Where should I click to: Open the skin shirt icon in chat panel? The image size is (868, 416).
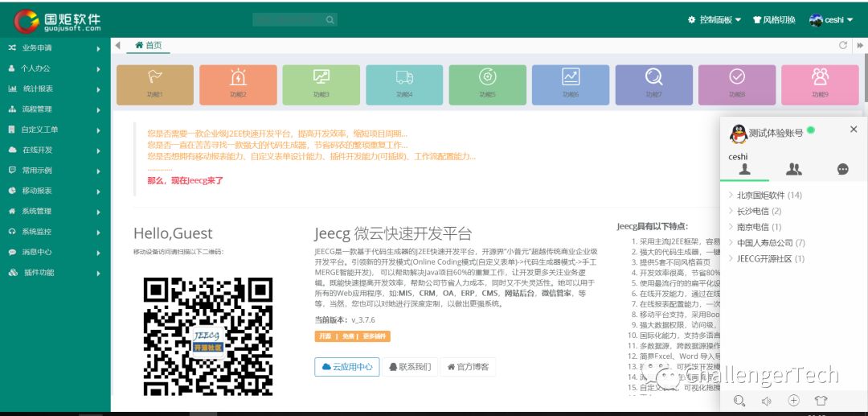(x=821, y=401)
